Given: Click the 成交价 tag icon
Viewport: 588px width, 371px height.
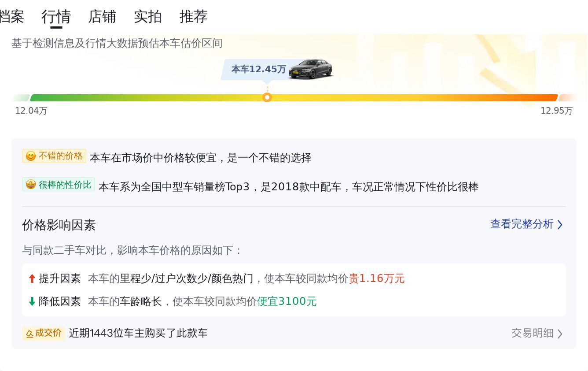Looking at the screenshot, I should [x=29, y=334].
